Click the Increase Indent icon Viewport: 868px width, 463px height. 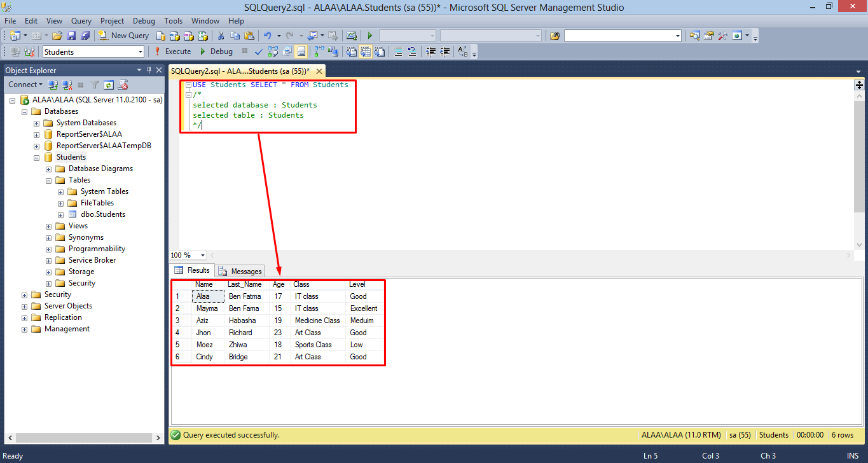pos(445,52)
